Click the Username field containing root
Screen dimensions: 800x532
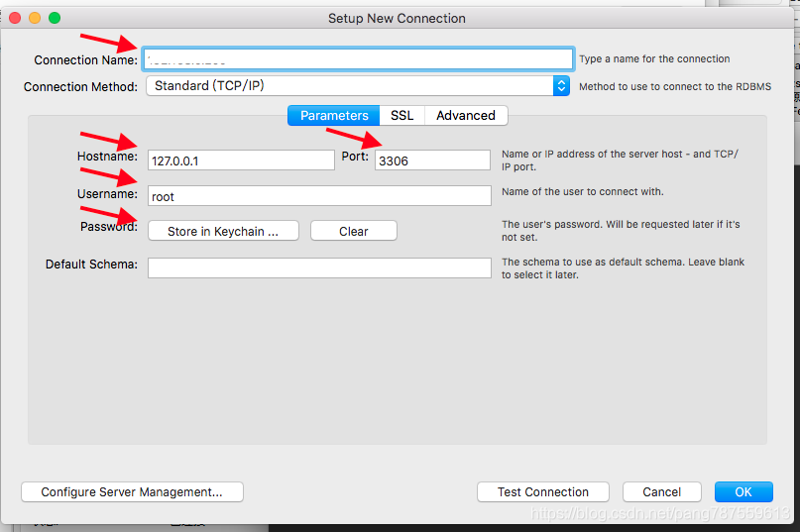tap(319, 196)
